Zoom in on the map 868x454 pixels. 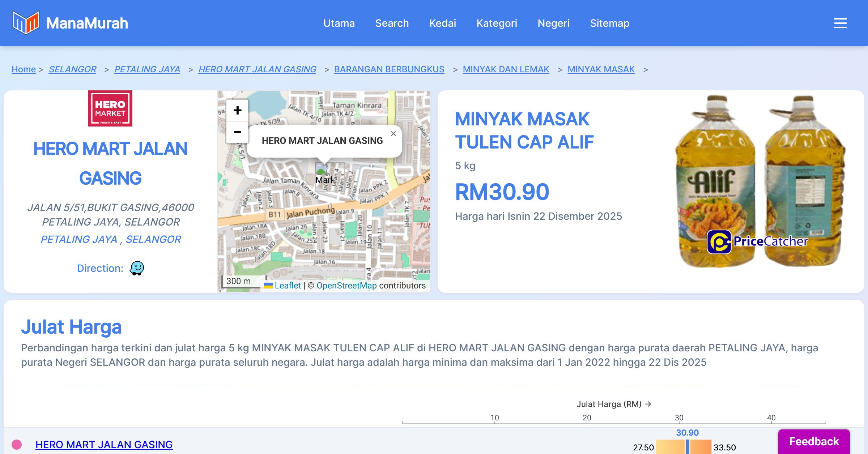point(237,110)
